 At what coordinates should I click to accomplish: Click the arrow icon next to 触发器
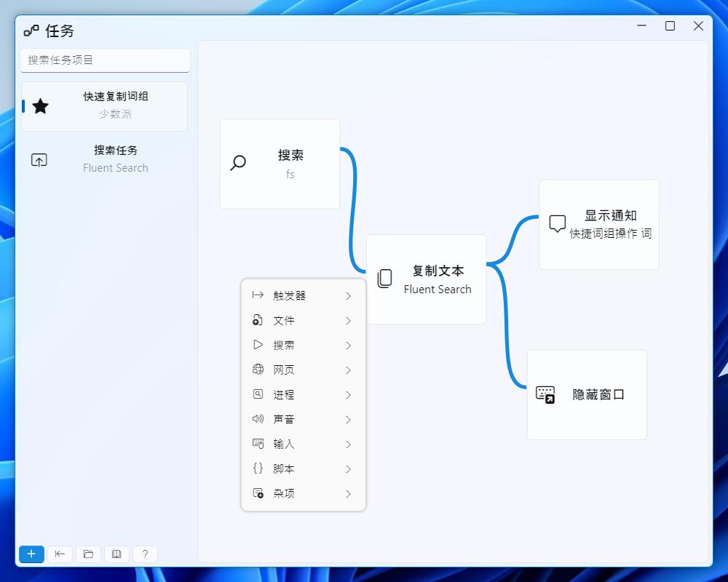tap(258, 295)
